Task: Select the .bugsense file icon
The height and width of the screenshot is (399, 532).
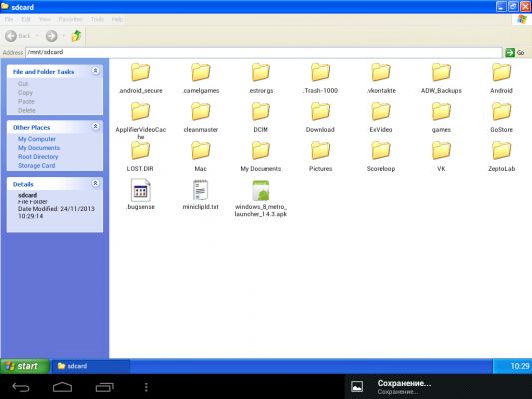Action: pyautogui.click(x=140, y=191)
